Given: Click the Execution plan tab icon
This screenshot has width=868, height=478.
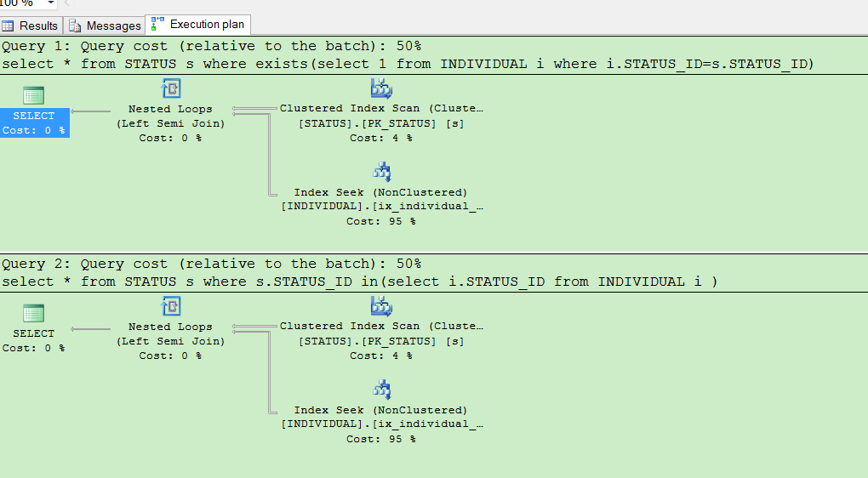Looking at the screenshot, I should [157, 24].
